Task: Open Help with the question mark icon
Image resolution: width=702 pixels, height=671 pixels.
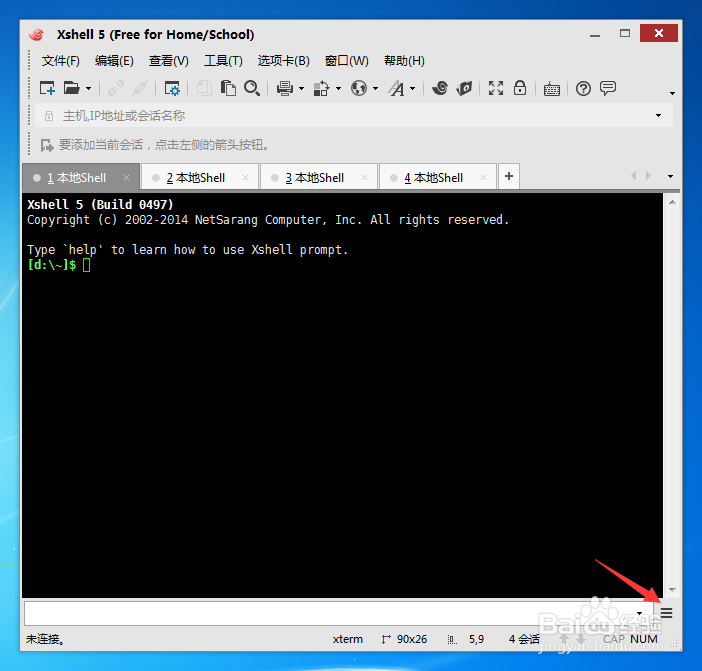Action: click(x=583, y=89)
